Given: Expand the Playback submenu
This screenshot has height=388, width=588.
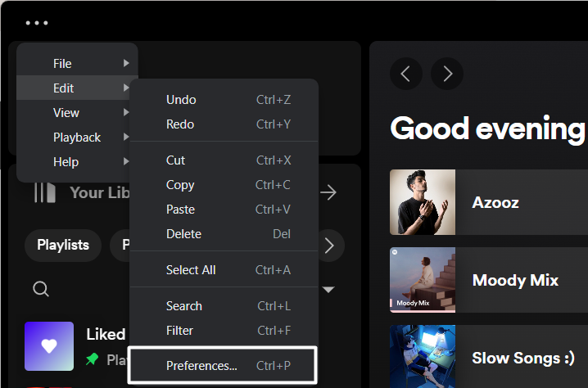Looking at the screenshot, I should pos(77,137).
